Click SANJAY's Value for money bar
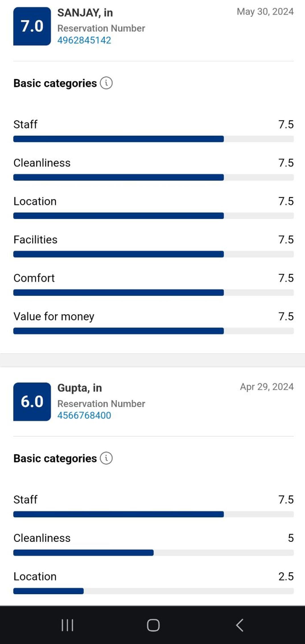 click(x=153, y=331)
